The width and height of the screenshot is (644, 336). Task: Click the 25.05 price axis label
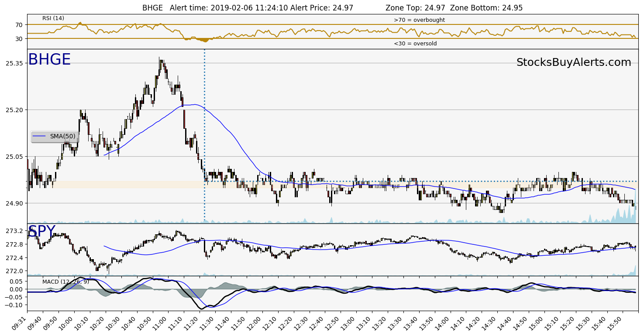(x=14, y=157)
